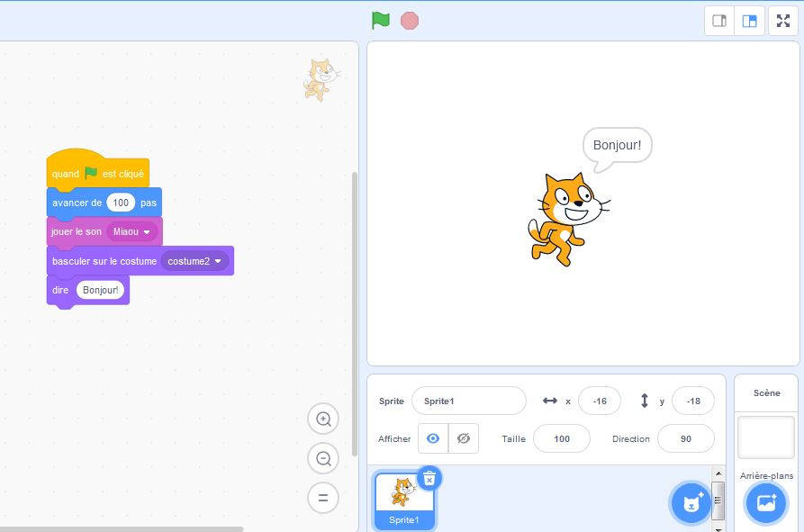This screenshot has height=532, width=804.
Task: Open the Miaou sound dropdown
Action: (131, 231)
